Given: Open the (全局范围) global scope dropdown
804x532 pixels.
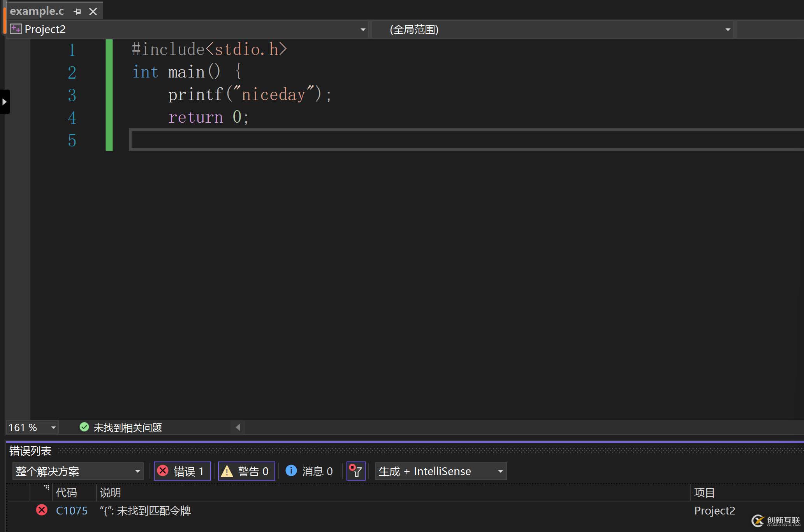Looking at the screenshot, I should (727, 30).
